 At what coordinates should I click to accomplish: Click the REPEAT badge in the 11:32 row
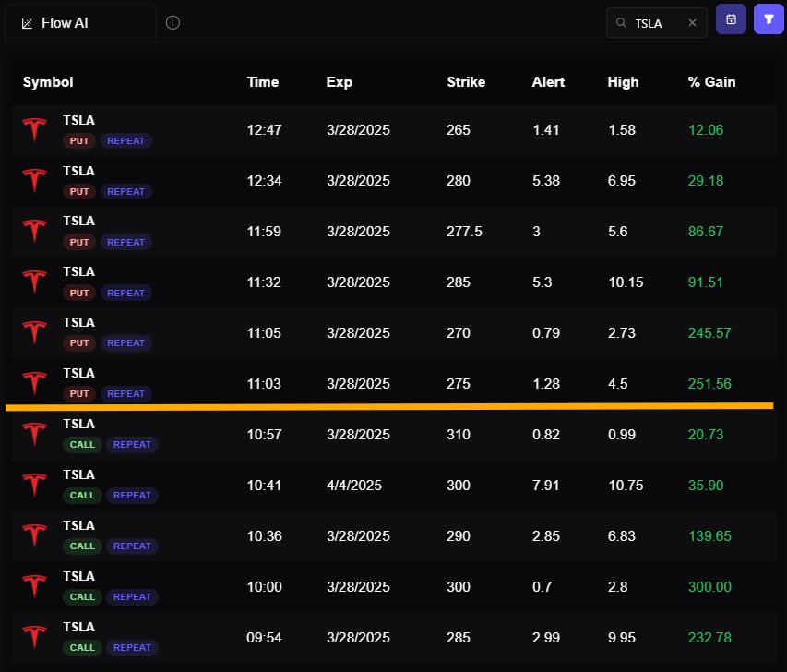click(x=126, y=293)
